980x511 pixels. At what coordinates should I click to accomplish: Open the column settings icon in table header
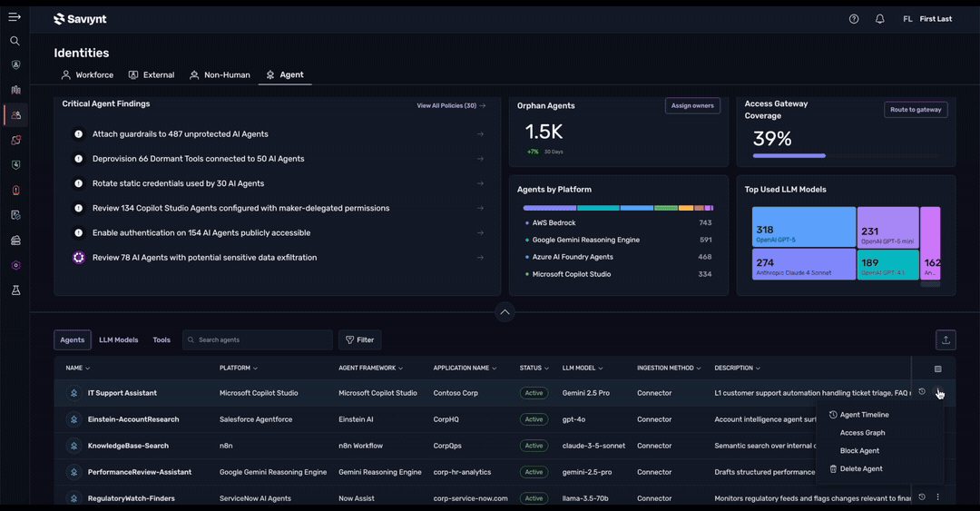point(937,369)
